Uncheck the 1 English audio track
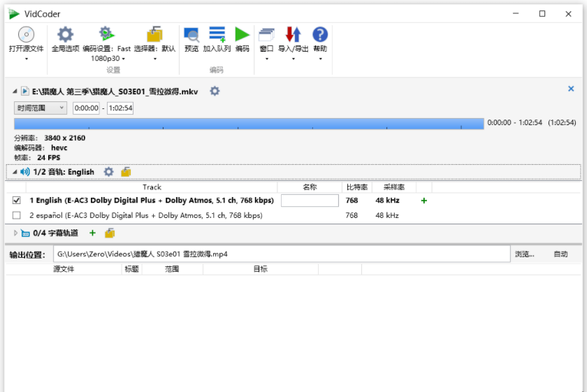This screenshot has height=392, width=587. click(x=17, y=201)
